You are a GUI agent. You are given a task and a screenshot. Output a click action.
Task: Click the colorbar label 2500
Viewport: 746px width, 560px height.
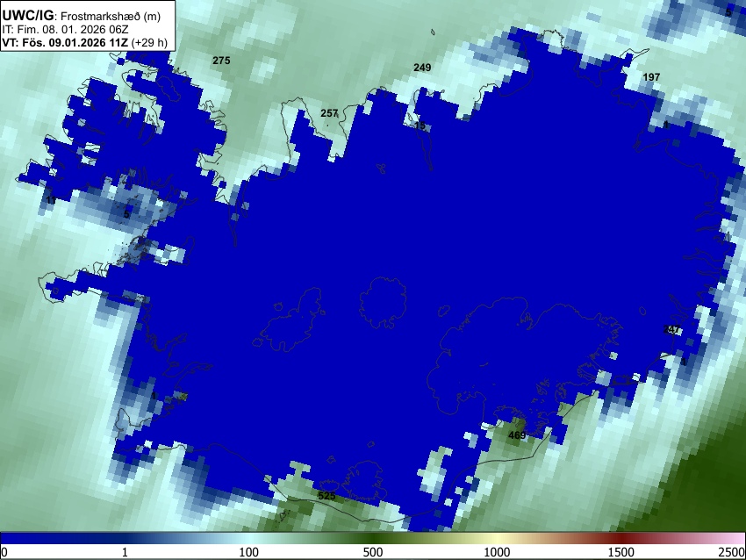click(732, 552)
